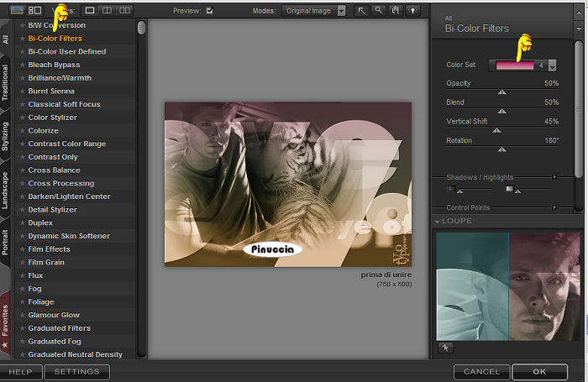This screenshot has height=382, width=588.
Task: Switch to single image view
Action: pos(90,11)
